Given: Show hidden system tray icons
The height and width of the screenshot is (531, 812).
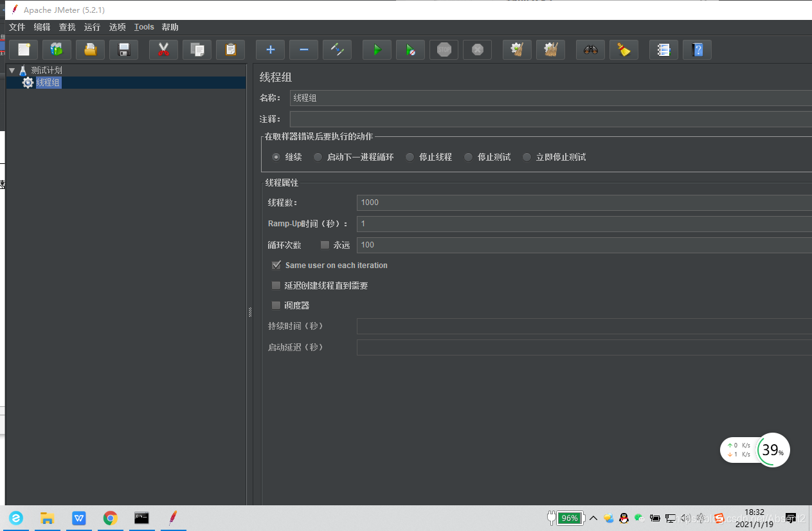Looking at the screenshot, I should [x=593, y=518].
